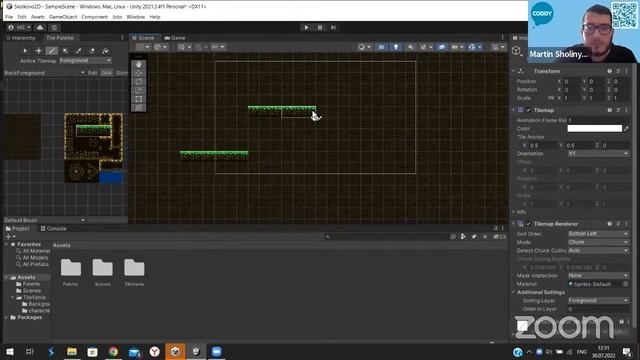Screen dimensions: 640x360
Task: Select the Scene view rotate tool
Action: [139, 82]
